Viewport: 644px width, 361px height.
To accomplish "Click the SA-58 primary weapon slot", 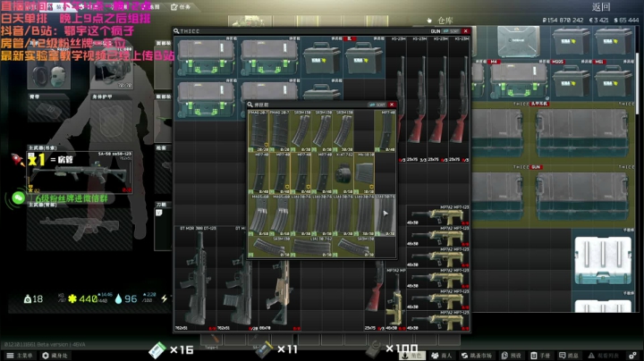I will pos(80,172).
